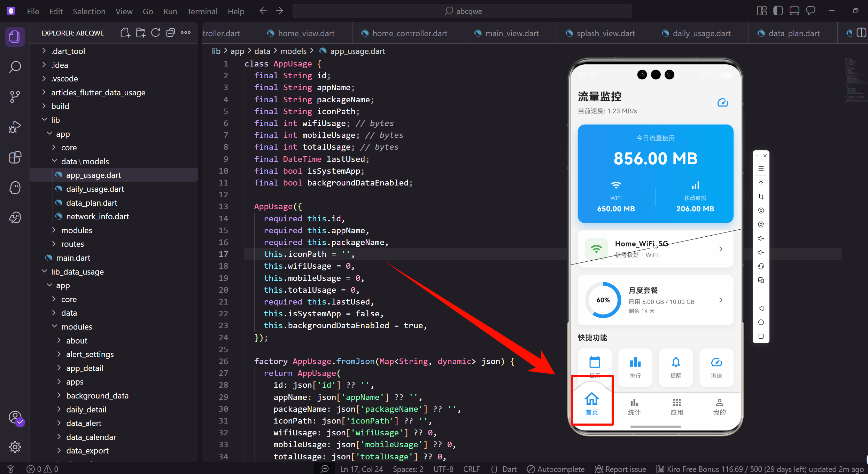Open the Kiro ghost panel
This screenshot has height=474, width=868.
pos(15,188)
